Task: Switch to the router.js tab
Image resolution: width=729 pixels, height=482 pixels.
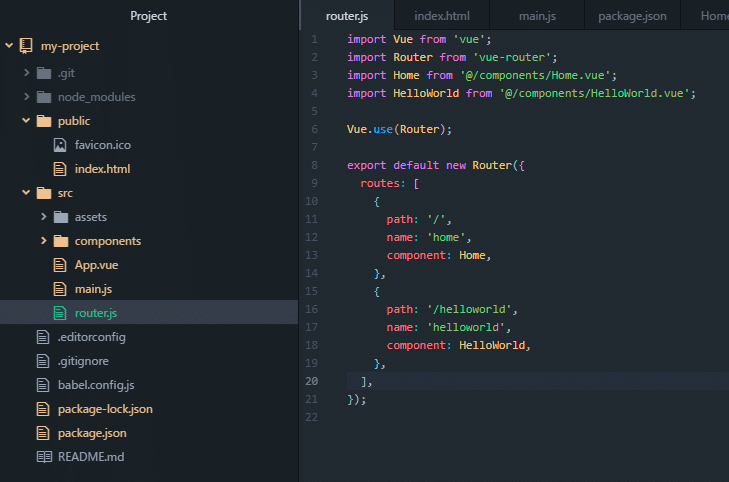Action: (x=347, y=16)
